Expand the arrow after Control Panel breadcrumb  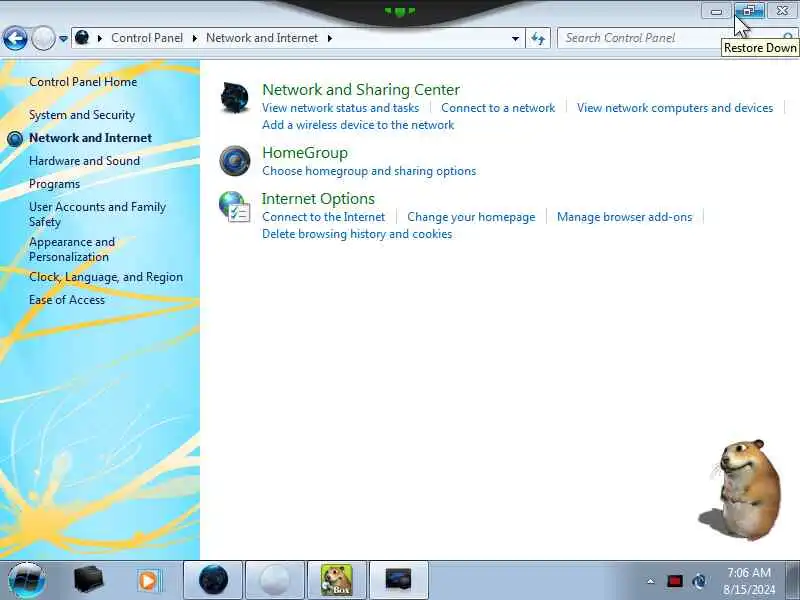[195, 38]
